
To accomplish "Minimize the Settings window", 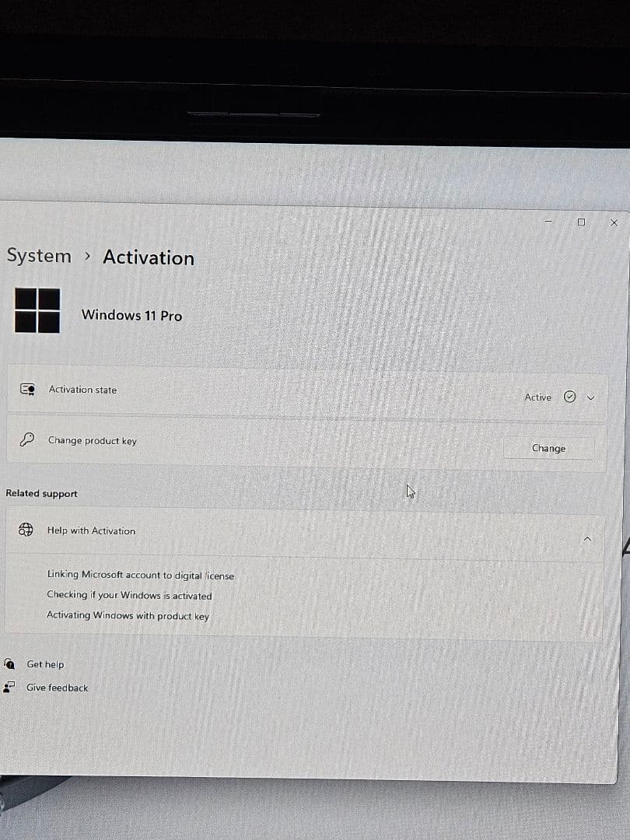I will [548, 222].
